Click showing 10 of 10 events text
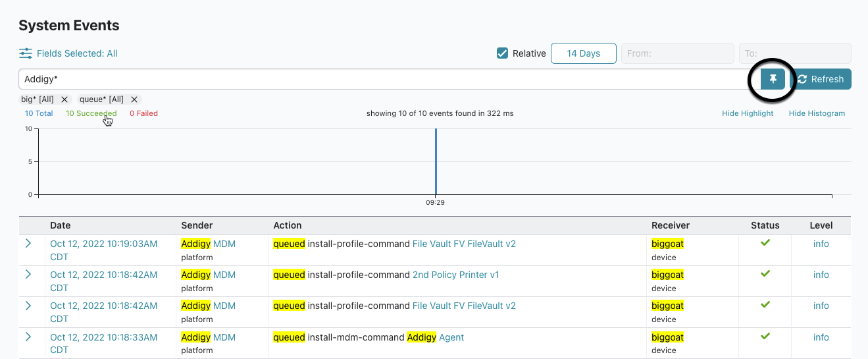The image size is (868, 359). point(440,113)
